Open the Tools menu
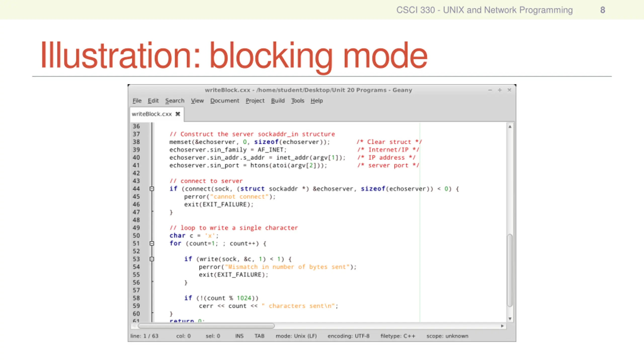644x362 pixels. click(x=298, y=101)
